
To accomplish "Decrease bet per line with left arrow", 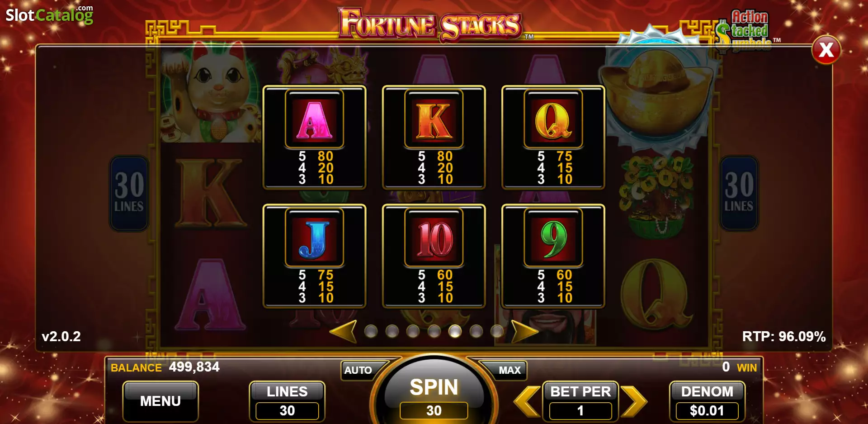I will (x=527, y=401).
